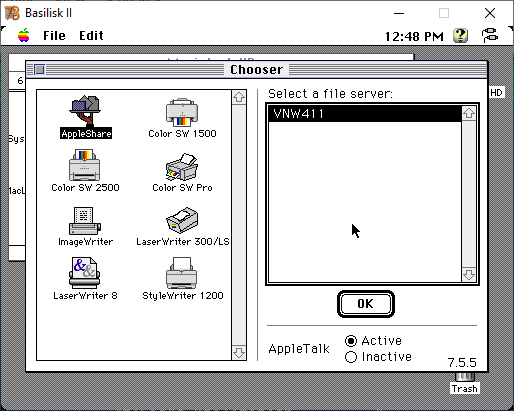Screen dimensions: 514x411
Task: Minimize the Basilisk II window
Action: [x=399, y=13]
